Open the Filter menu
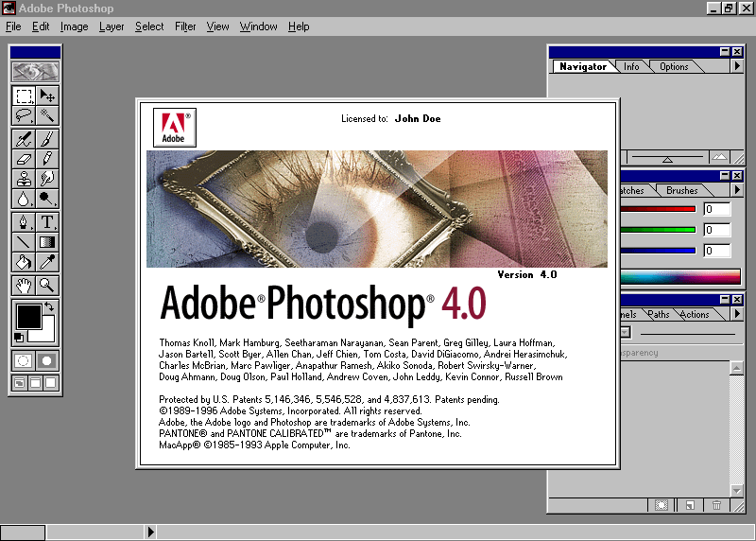This screenshot has width=756, height=541. 185,26
